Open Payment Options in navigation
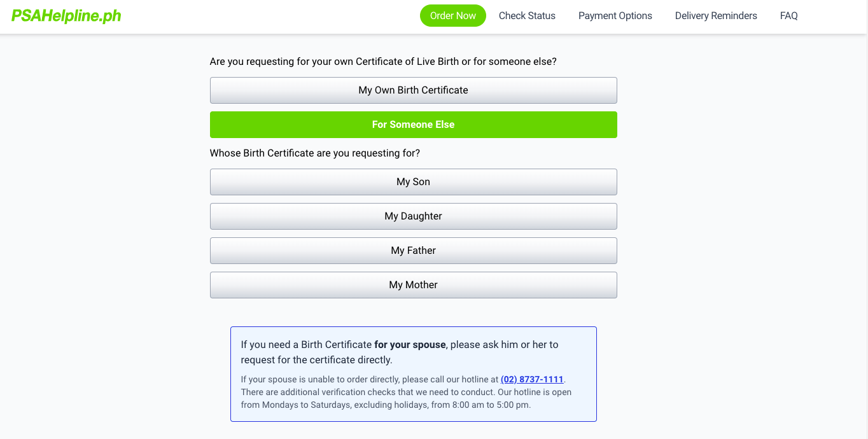 tap(615, 16)
